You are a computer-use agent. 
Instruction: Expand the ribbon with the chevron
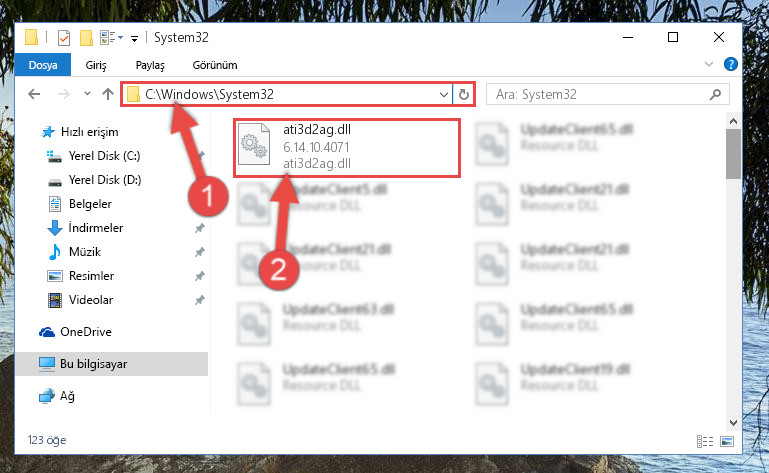[x=709, y=64]
